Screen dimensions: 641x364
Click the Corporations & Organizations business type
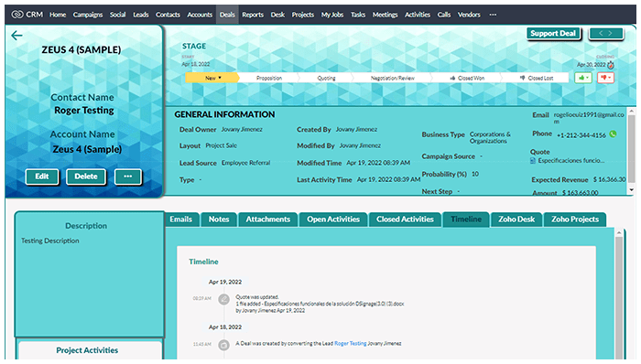[x=490, y=137]
